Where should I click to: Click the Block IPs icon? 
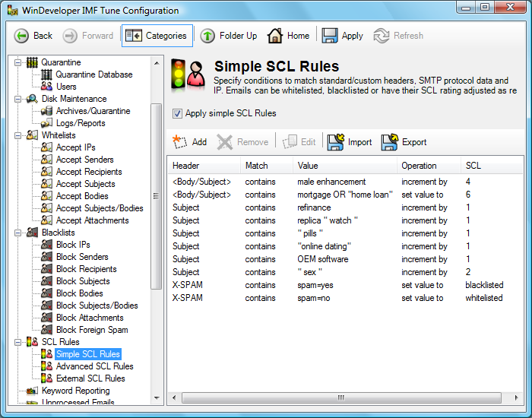click(x=46, y=245)
